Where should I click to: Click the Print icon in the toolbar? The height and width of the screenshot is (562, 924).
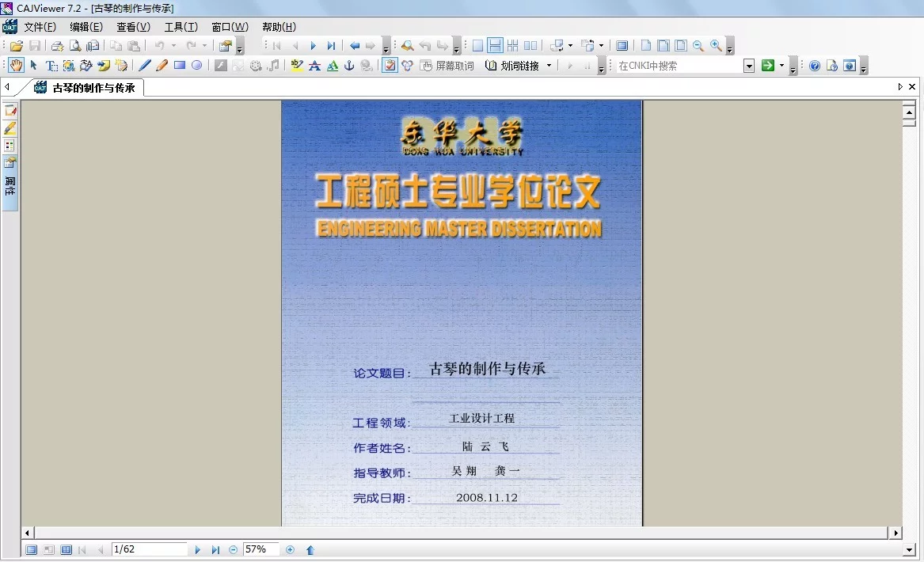pos(57,46)
